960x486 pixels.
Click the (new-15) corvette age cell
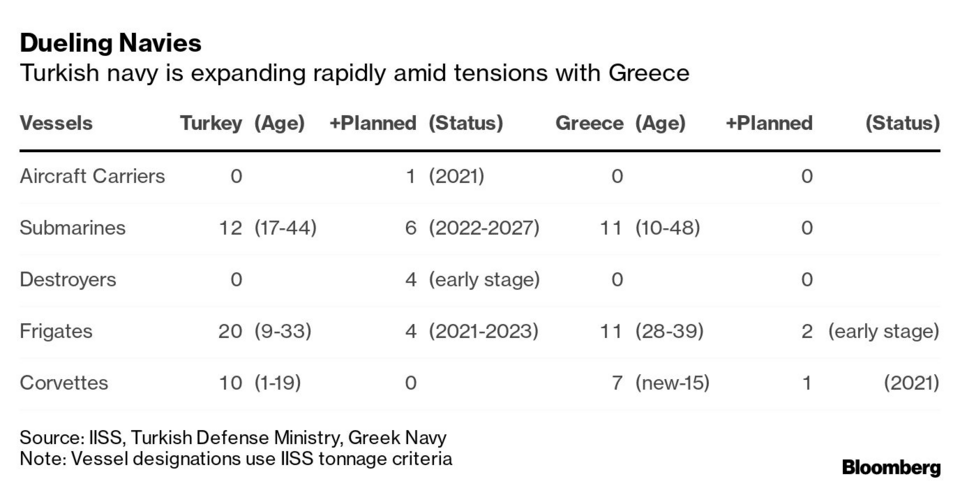pos(672,382)
